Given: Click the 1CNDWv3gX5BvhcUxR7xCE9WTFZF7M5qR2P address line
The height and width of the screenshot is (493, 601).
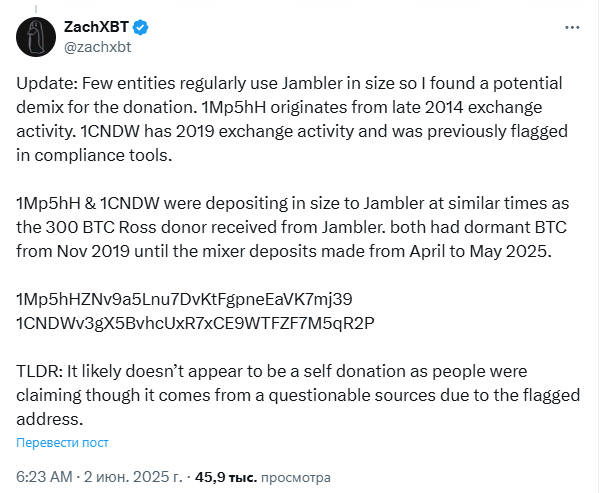Looking at the screenshot, I should [x=195, y=323].
